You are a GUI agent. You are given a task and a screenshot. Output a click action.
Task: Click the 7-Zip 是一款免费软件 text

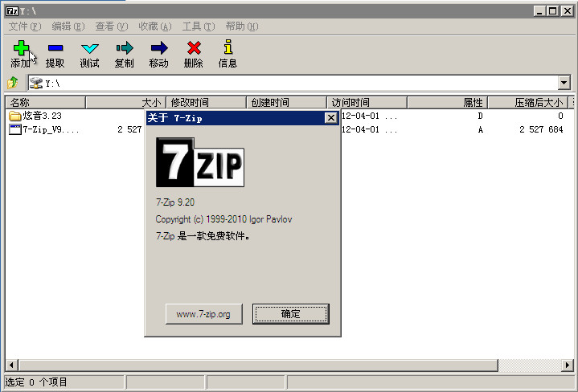tap(203, 236)
